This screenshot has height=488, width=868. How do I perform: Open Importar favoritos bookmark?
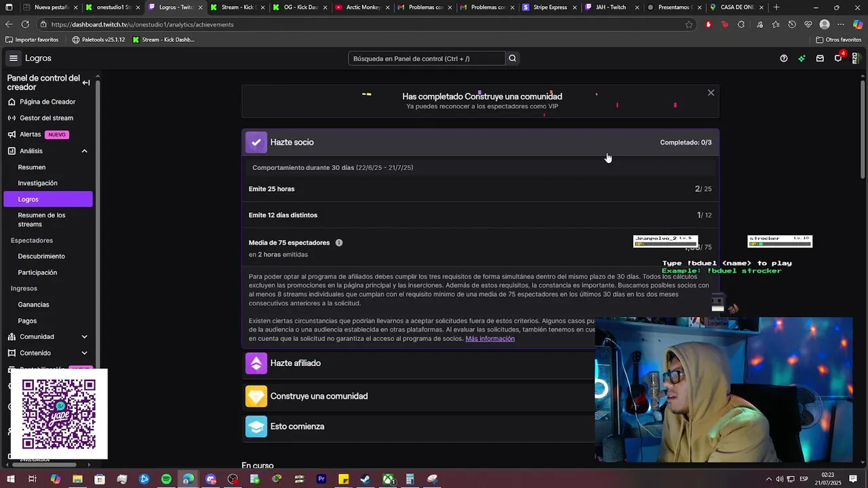(32, 39)
